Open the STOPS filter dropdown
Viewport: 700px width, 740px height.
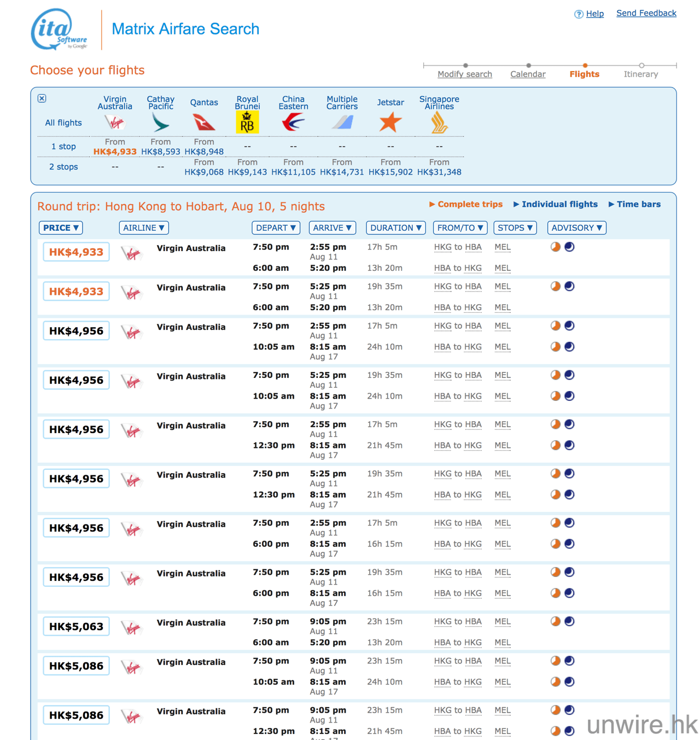click(515, 228)
